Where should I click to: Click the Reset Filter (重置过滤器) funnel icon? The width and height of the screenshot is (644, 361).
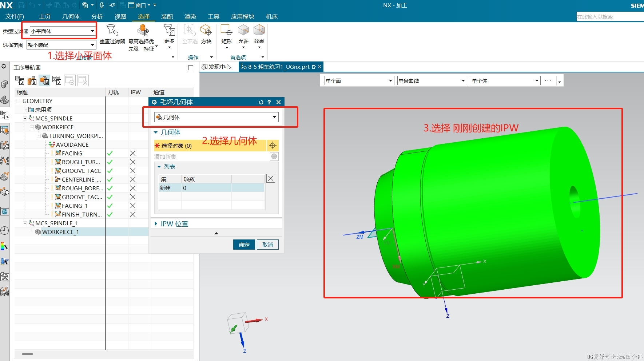(x=112, y=30)
